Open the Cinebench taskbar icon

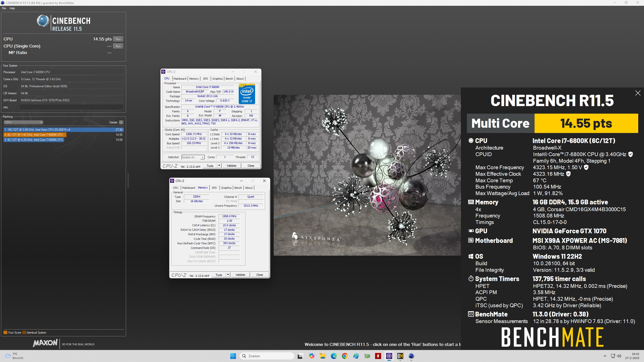click(x=411, y=356)
